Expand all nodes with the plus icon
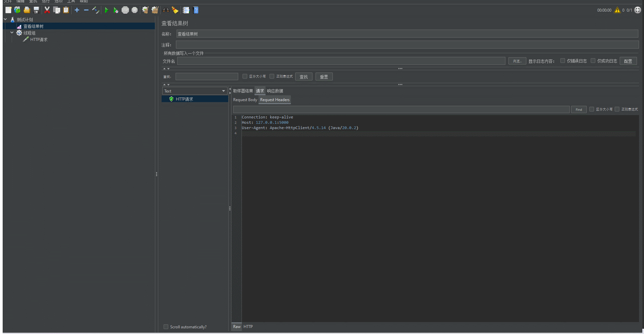644x334 pixels. [x=77, y=10]
